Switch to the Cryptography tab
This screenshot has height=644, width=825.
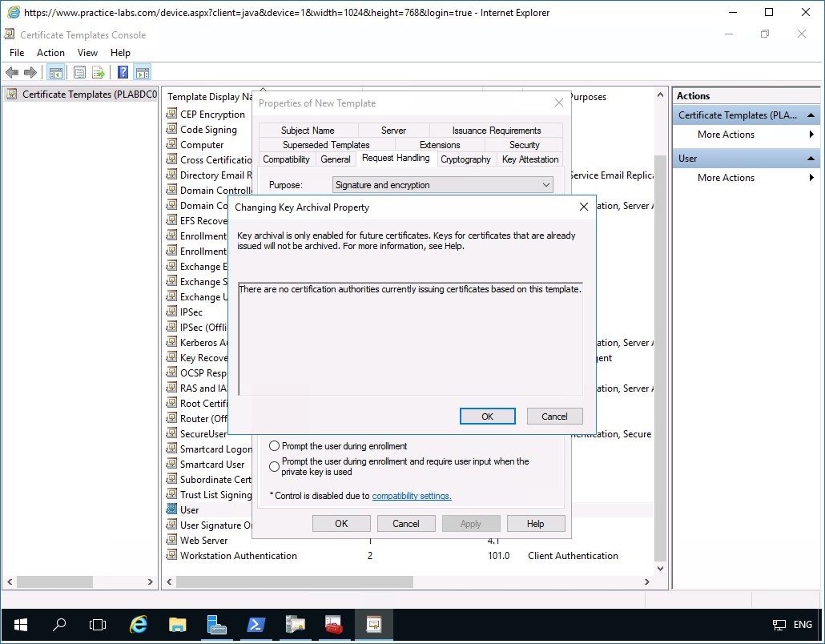(x=465, y=159)
